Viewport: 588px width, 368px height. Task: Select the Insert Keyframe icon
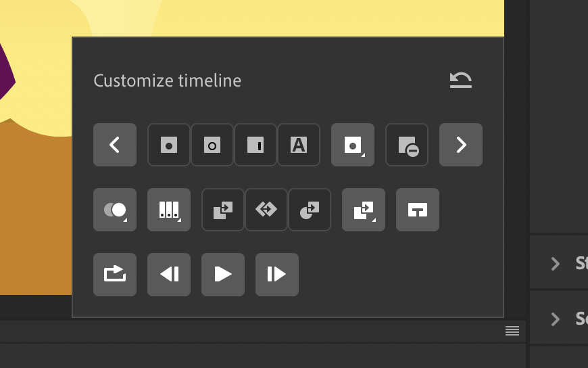(x=169, y=145)
